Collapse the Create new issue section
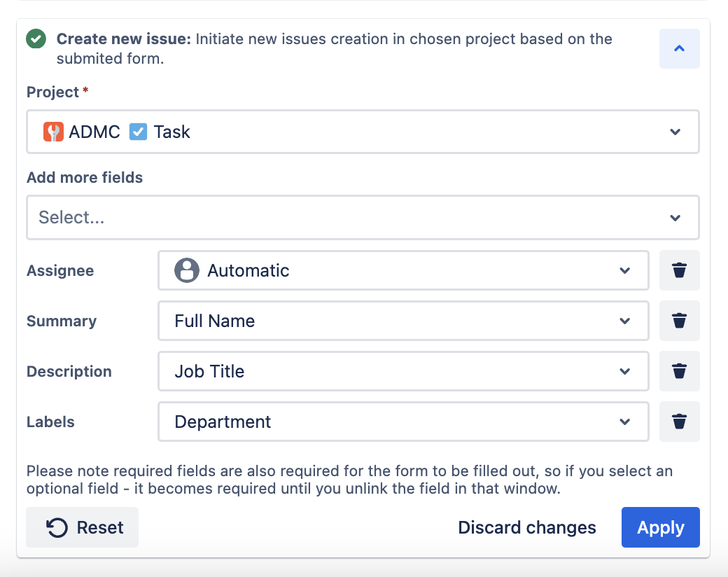This screenshot has height=577, width=728. click(x=679, y=48)
